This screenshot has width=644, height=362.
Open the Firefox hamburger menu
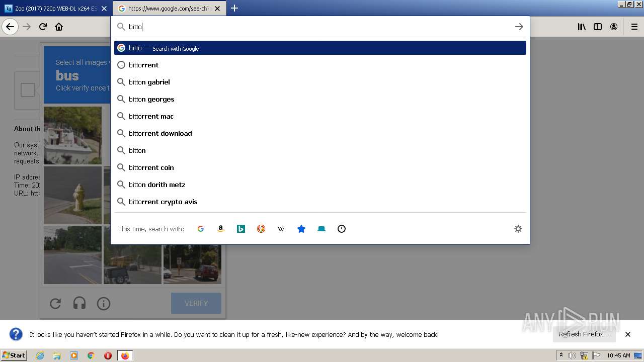coord(634,27)
